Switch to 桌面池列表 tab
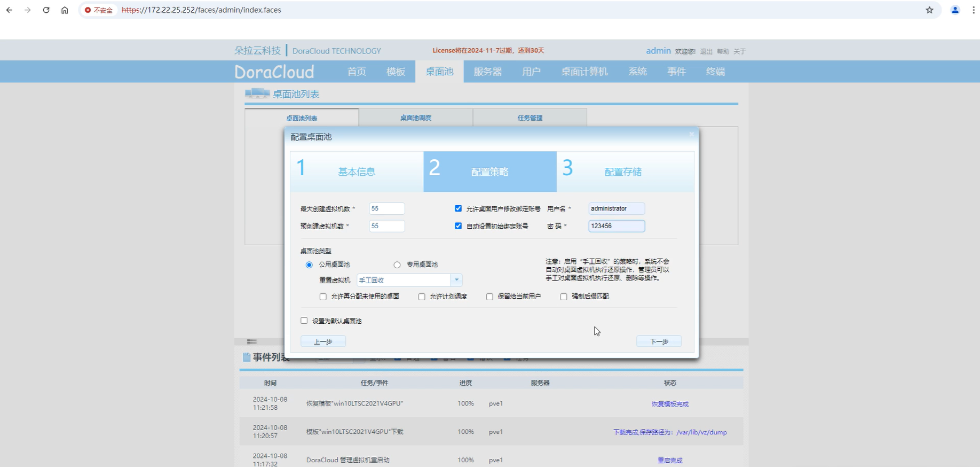This screenshot has height=467, width=980. pos(302,118)
